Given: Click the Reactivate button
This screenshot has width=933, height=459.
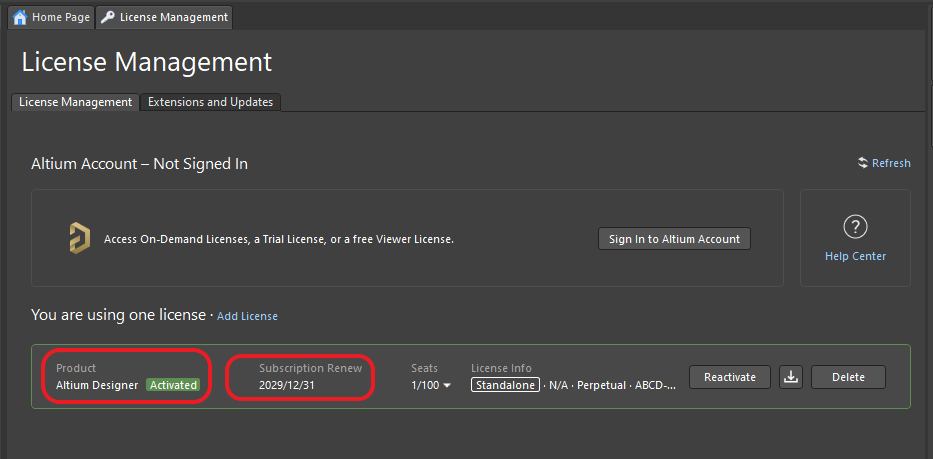Looking at the screenshot, I should (730, 377).
